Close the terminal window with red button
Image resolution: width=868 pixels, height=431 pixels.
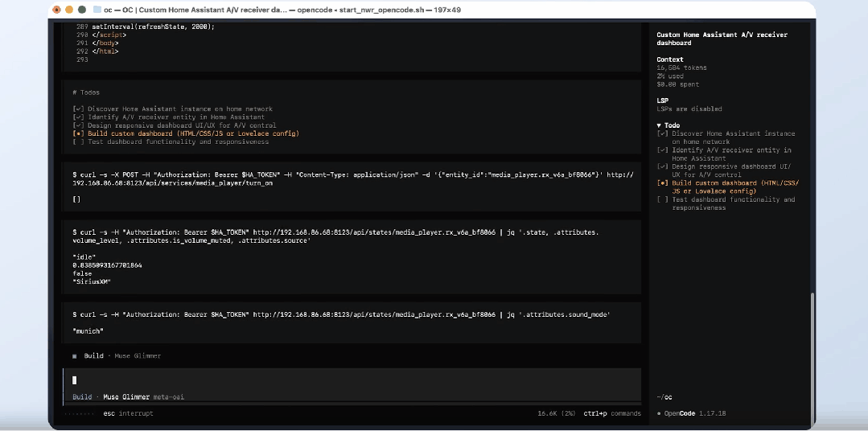click(x=57, y=10)
